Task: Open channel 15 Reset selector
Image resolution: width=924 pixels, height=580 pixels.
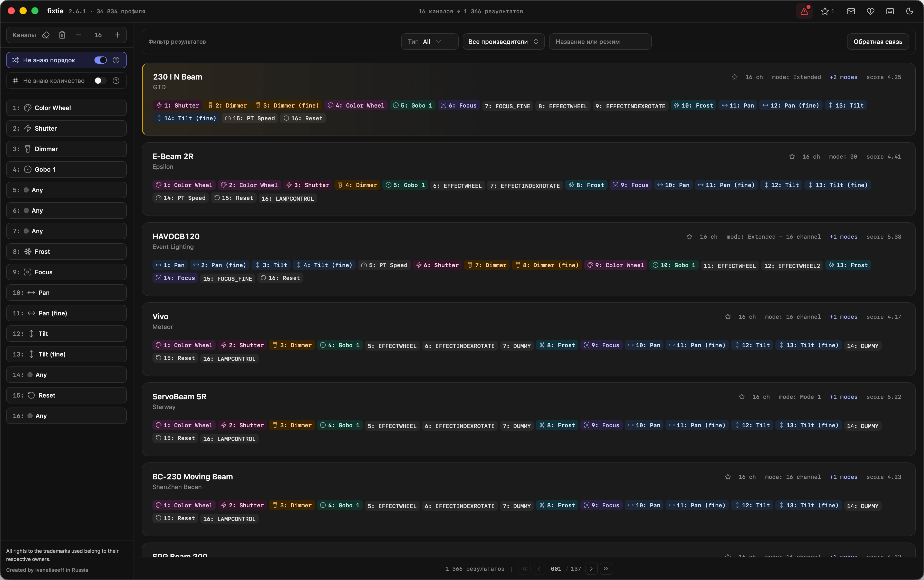Action: tap(66, 395)
